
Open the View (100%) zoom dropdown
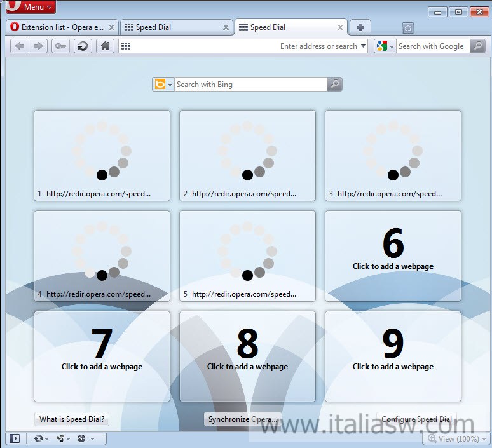point(457,438)
